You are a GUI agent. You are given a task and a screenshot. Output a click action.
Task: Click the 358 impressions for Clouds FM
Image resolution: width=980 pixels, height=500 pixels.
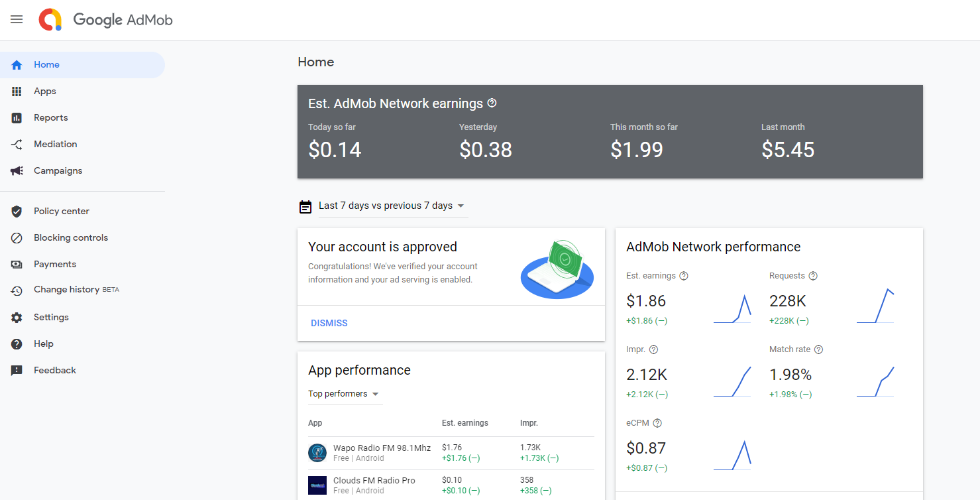(x=527, y=480)
